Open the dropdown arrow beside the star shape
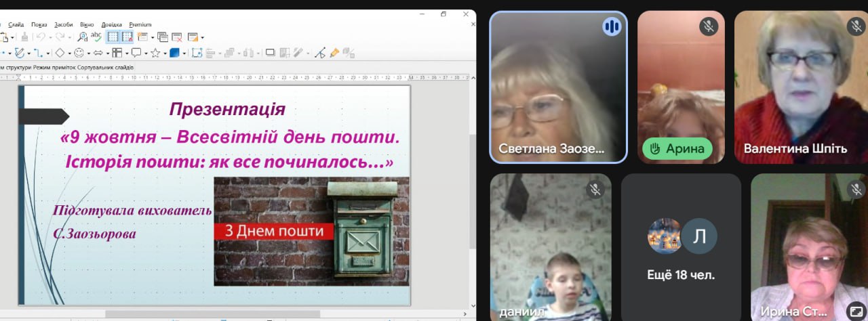The height and width of the screenshot is (321, 868). 164,53
